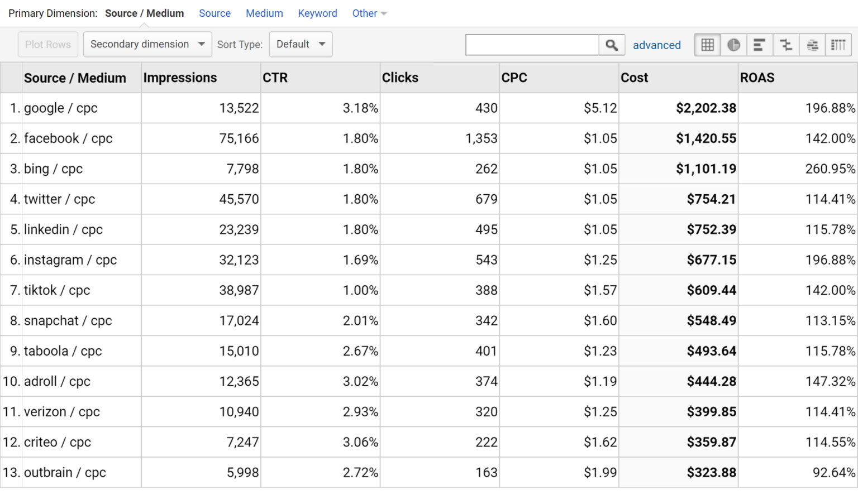Image resolution: width=858 pixels, height=504 pixels.
Task: Select the pie chart percentage view
Action: tap(733, 45)
